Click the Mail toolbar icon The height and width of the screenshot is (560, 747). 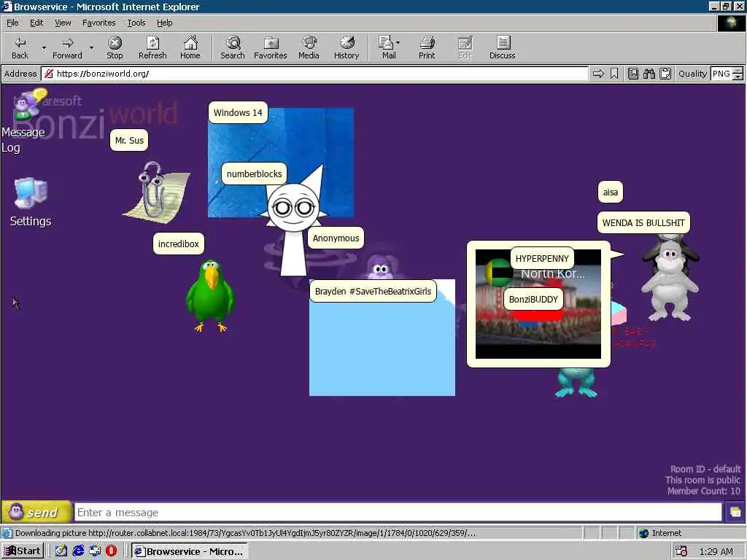coord(388,48)
